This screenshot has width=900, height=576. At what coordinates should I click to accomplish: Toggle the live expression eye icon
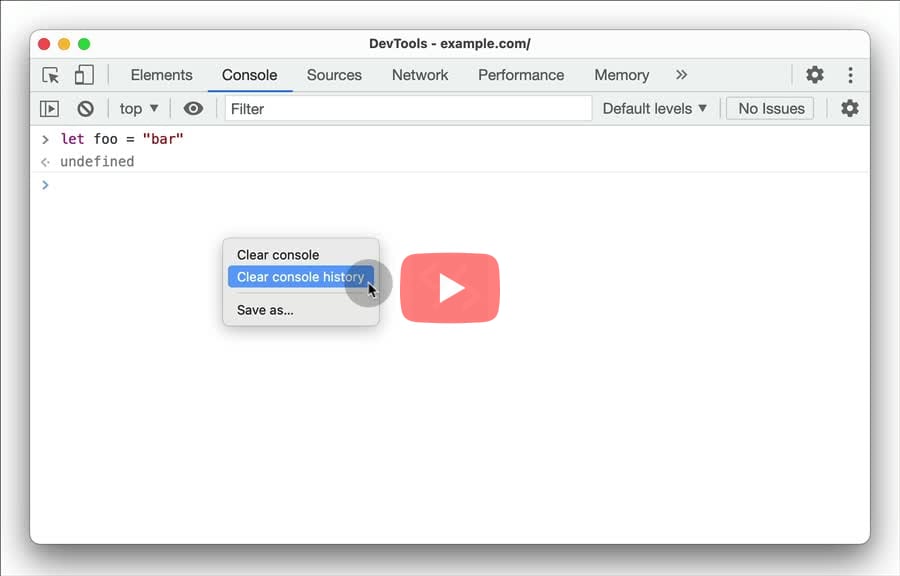[193, 108]
